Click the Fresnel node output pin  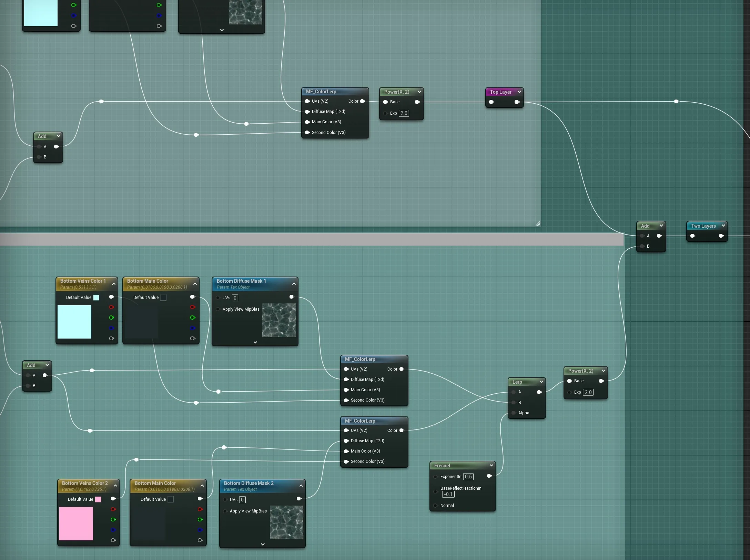(x=489, y=476)
